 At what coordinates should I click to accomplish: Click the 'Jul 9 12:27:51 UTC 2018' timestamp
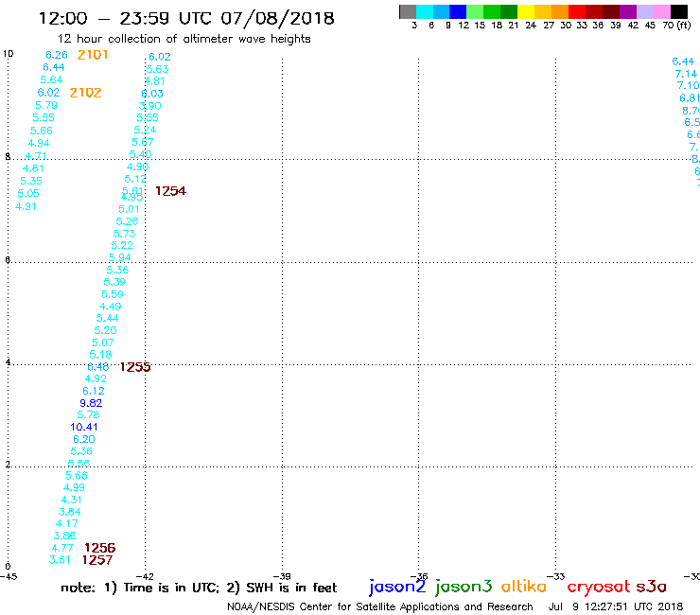click(x=616, y=606)
